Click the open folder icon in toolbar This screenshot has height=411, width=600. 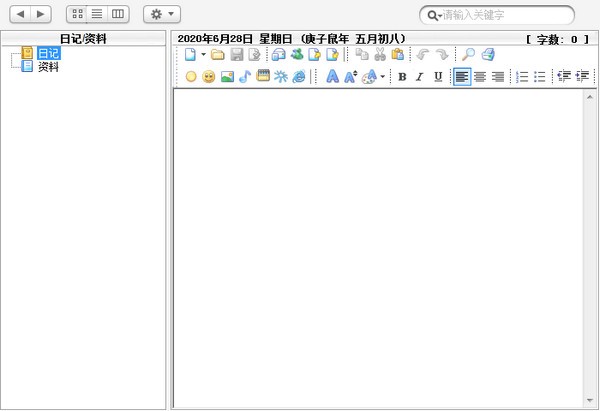click(218, 55)
